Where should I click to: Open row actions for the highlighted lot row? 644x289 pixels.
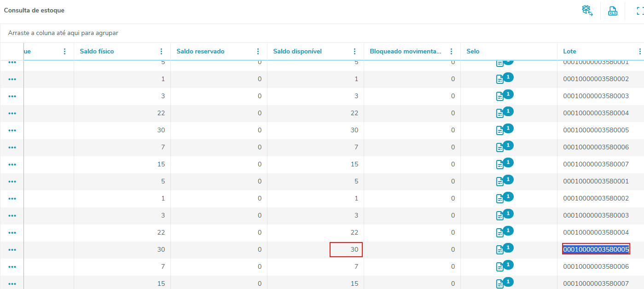12,250
